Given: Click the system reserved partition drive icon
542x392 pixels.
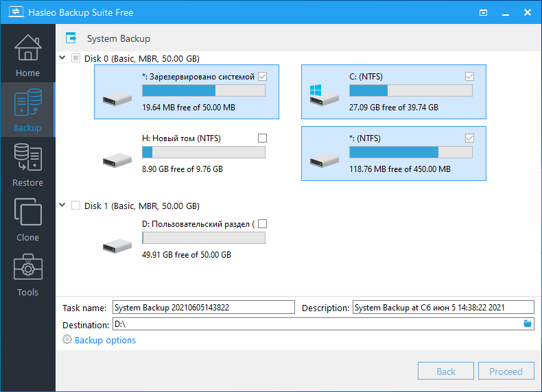Looking at the screenshot, I should tap(117, 99).
